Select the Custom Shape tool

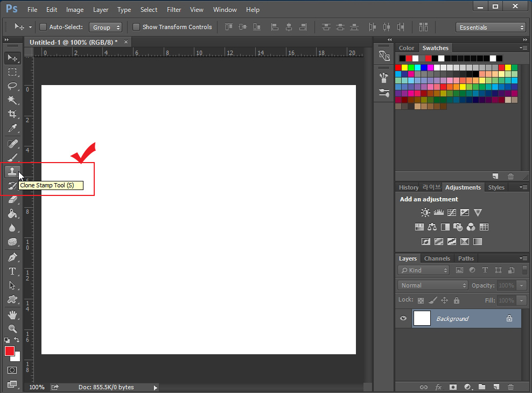tap(12, 299)
